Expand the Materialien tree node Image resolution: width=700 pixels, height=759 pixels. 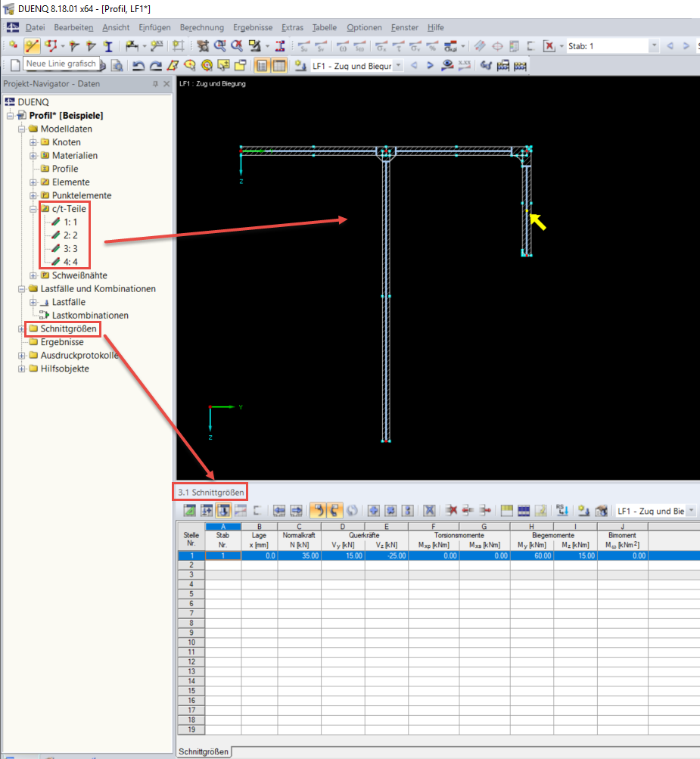(33, 156)
